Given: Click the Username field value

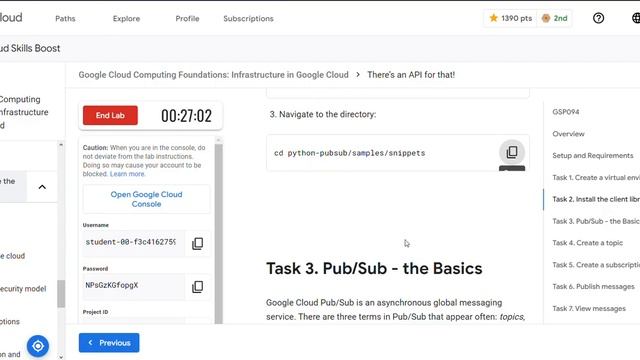Looking at the screenshot, I should click(133, 242).
